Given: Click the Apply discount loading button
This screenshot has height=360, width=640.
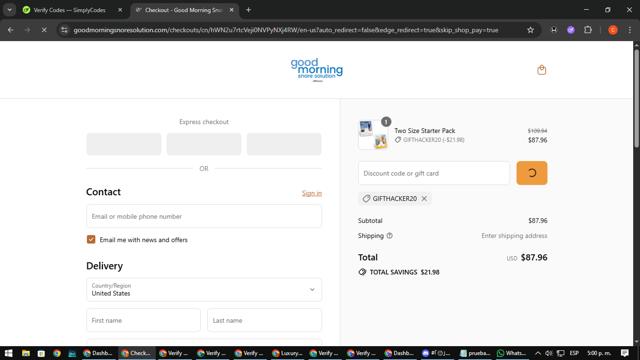Looking at the screenshot, I should (531, 173).
